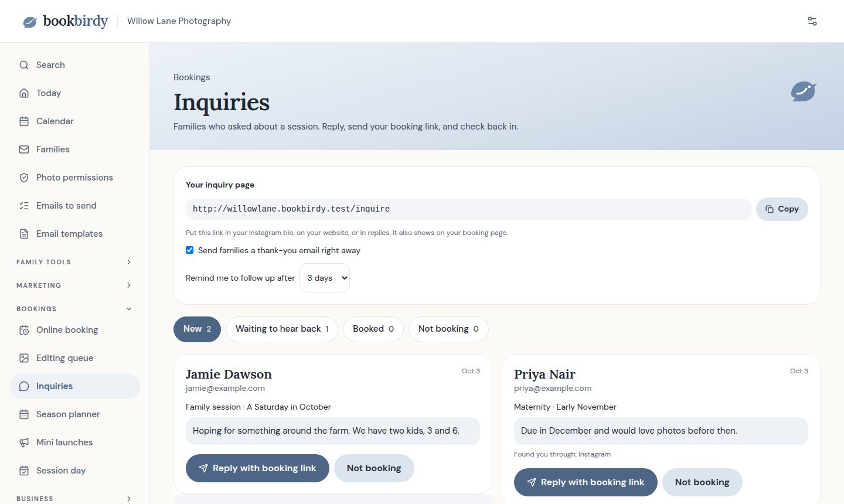Toggle 'Send families a thank-you email' checkbox

pyautogui.click(x=190, y=250)
